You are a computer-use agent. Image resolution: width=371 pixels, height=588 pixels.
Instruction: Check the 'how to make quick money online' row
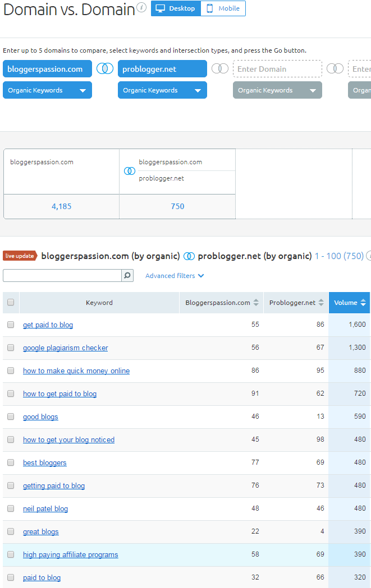tap(11, 371)
